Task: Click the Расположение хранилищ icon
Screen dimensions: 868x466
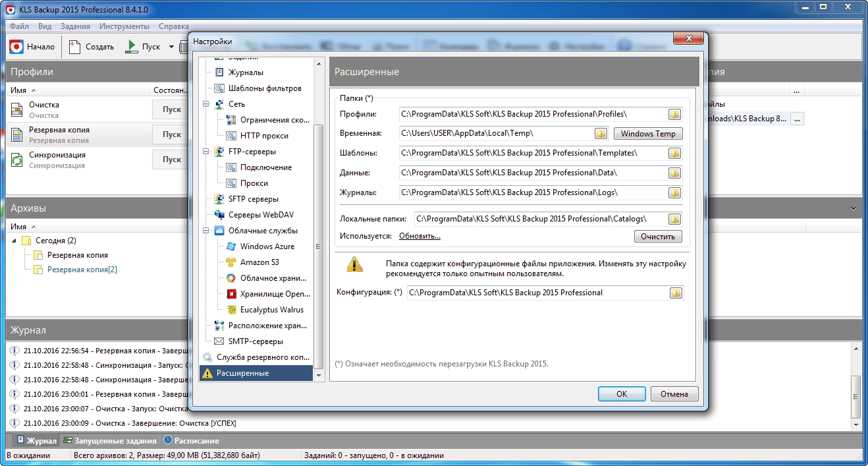Action: click(219, 326)
